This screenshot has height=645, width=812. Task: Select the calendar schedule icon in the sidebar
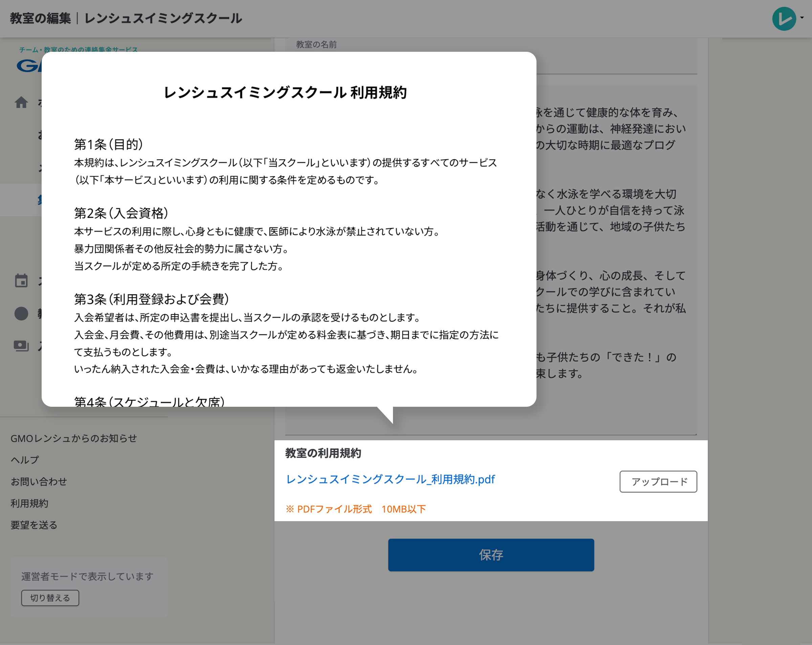[x=21, y=281]
